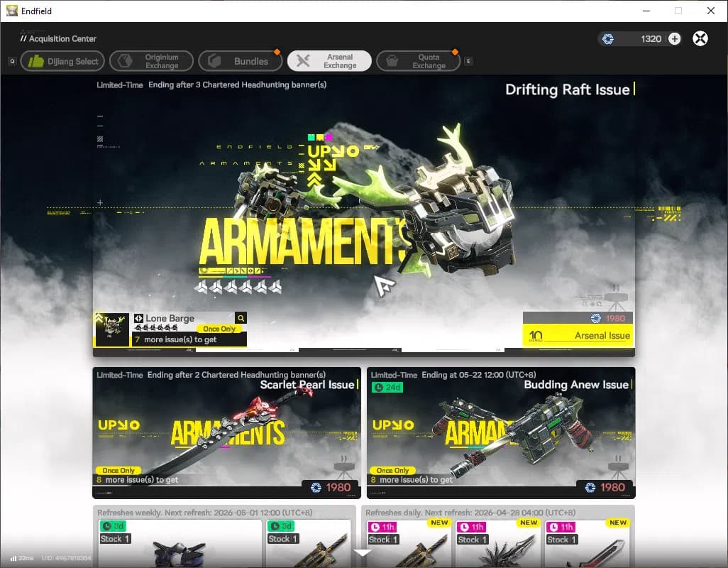Click '7 more issue(s) to get' text
The image size is (728, 568).
(x=176, y=339)
